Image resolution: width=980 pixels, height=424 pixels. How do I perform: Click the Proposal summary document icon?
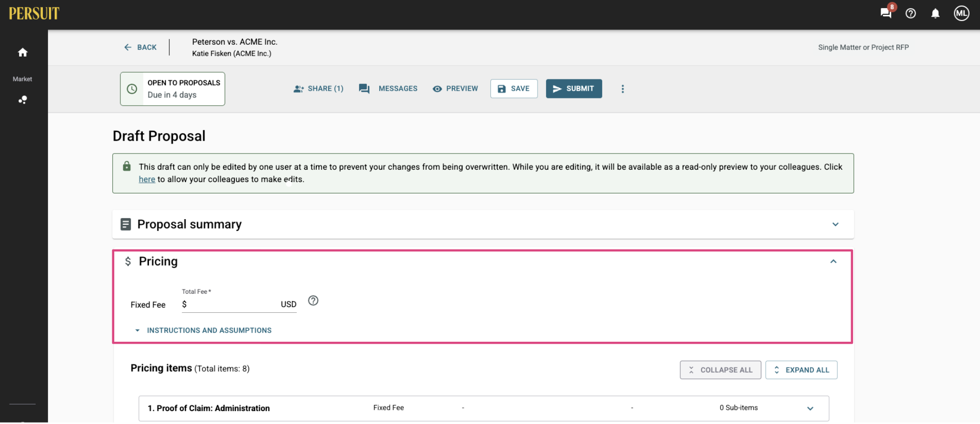coord(126,224)
